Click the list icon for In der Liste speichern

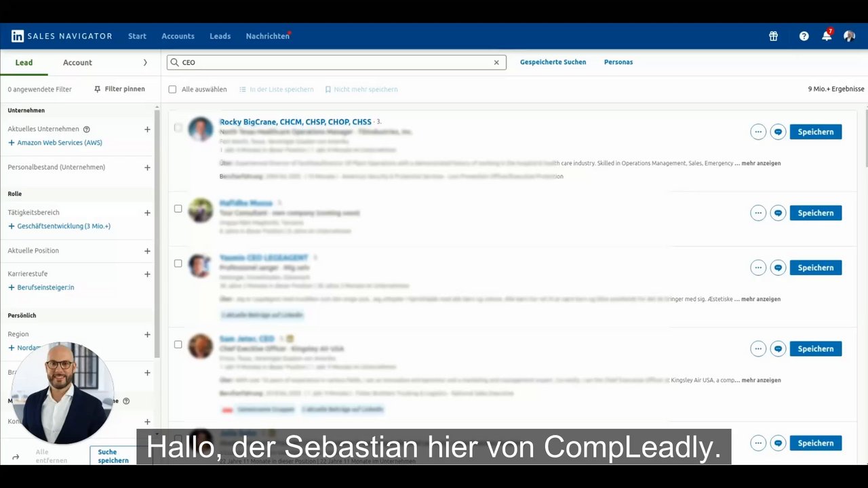(x=243, y=89)
